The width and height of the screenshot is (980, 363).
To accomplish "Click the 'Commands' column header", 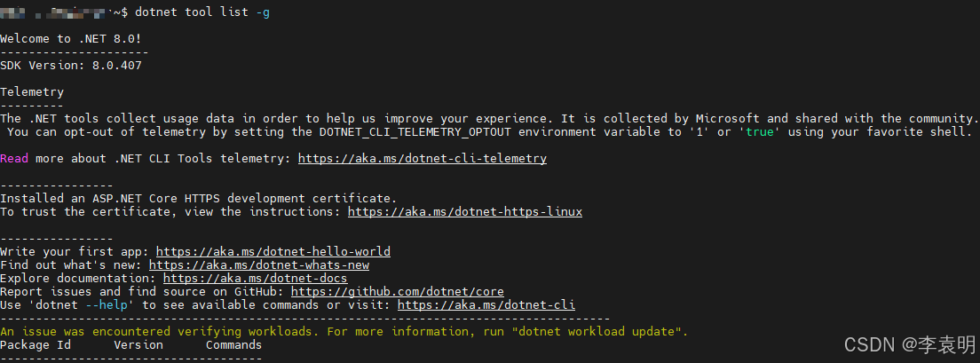I will (233, 345).
